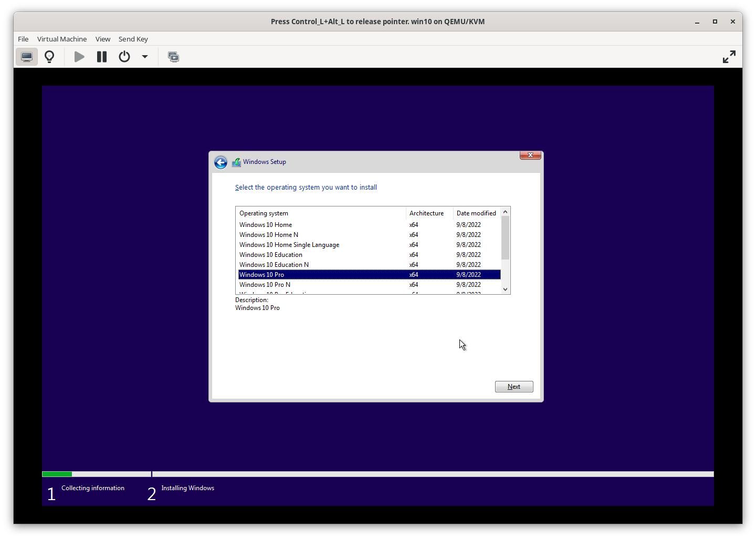756x539 pixels.
Task: Select Windows 10 Education N
Action: click(x=369, y=265)
